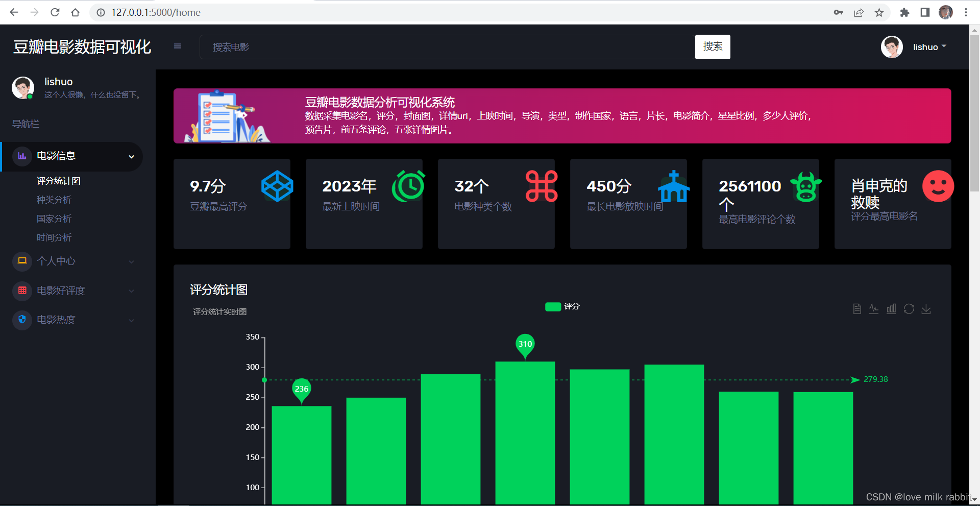Click the 电影种类个数 label
Screen dimensions: 980x506
point(483,206)
